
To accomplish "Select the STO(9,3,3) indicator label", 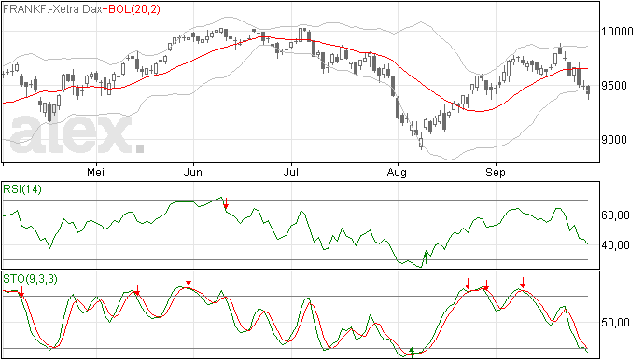I will [x=31, y=279].
